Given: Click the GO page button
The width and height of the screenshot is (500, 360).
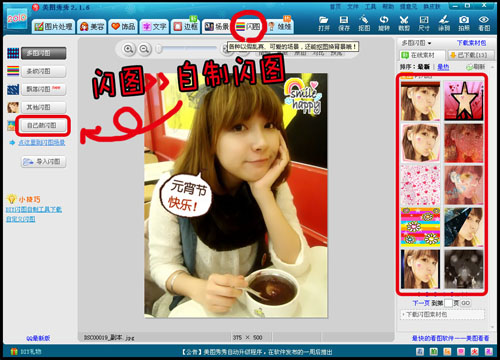Looking at the screenshot, I should tap(466, 303).
